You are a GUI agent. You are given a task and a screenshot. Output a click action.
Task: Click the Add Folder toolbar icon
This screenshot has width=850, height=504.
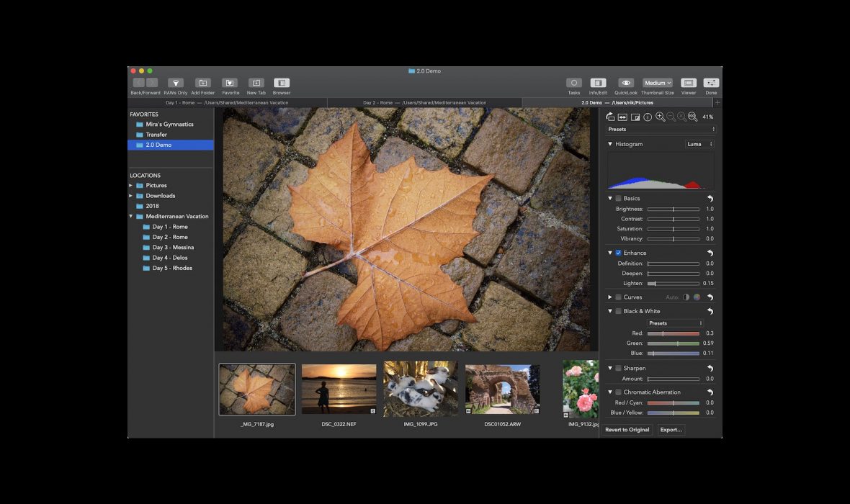click(203, 83)
